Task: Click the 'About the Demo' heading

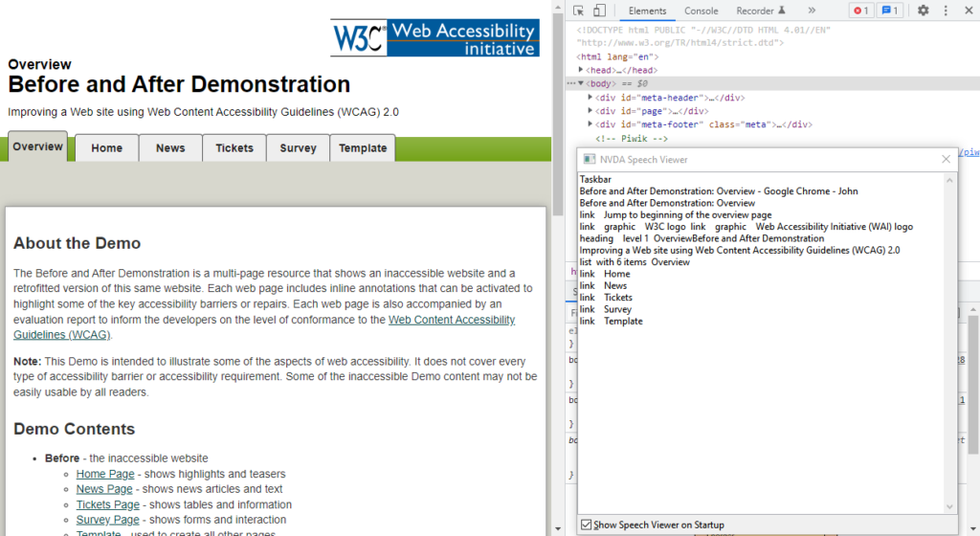Action: point(77,244)
